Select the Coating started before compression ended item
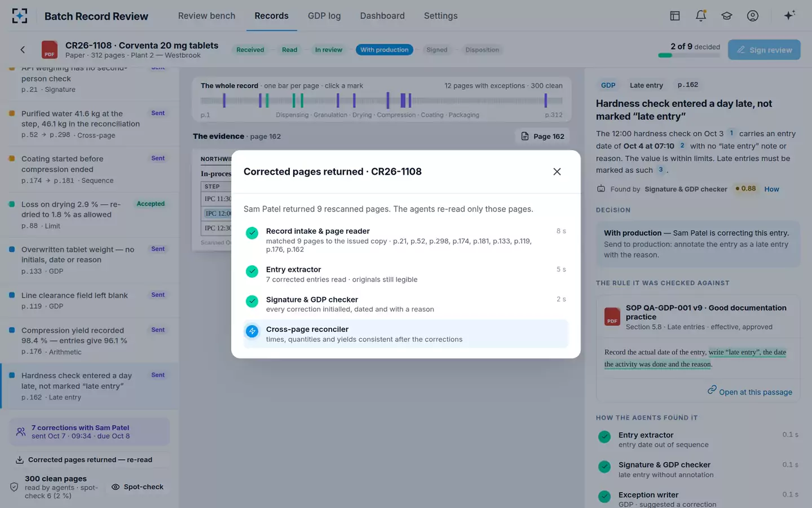 [x=90, y=169]
